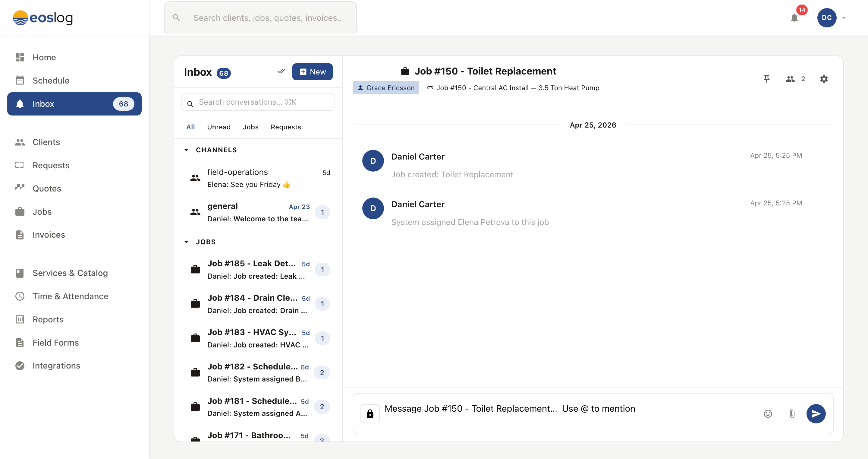Open Quotes in the sidebar
Viewport: 868px width, 459px height.
[x=74, y=188]
